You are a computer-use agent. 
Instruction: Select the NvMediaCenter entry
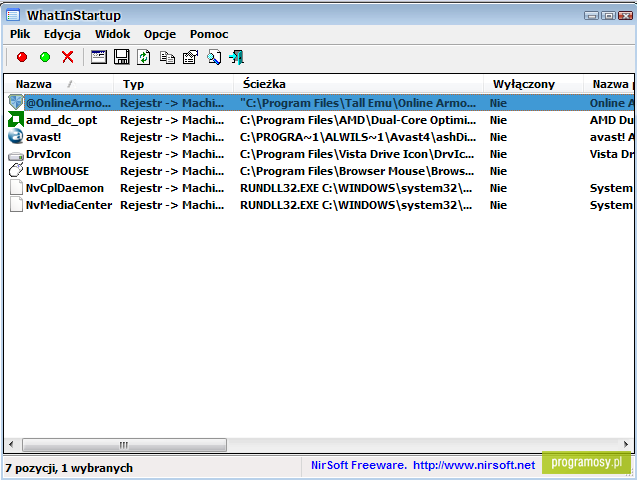(69, 205)
